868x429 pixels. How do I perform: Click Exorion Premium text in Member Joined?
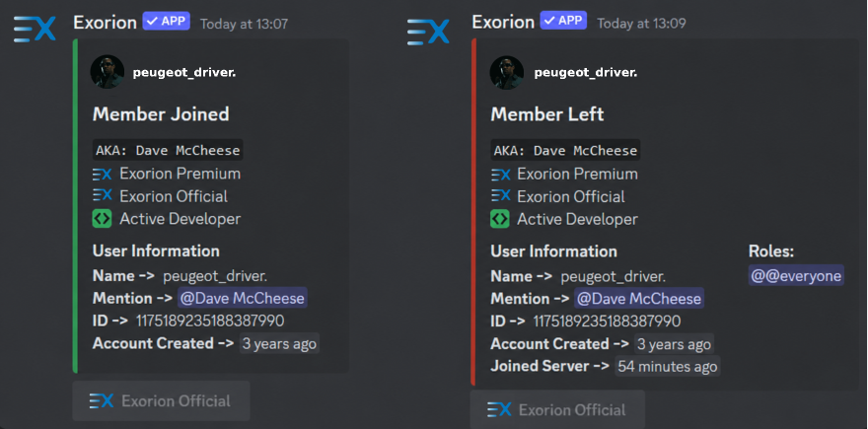pyautogui.click(x=180, y=174)
